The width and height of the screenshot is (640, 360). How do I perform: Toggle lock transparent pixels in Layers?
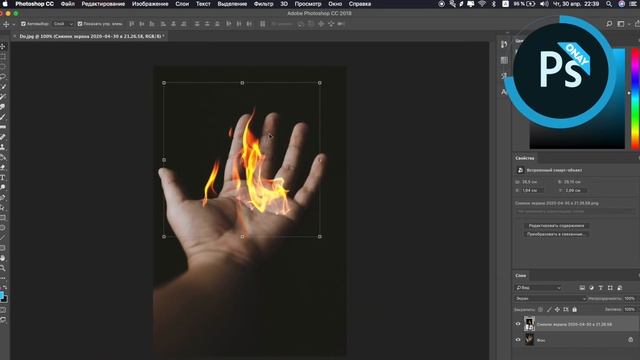pos(540,309)
